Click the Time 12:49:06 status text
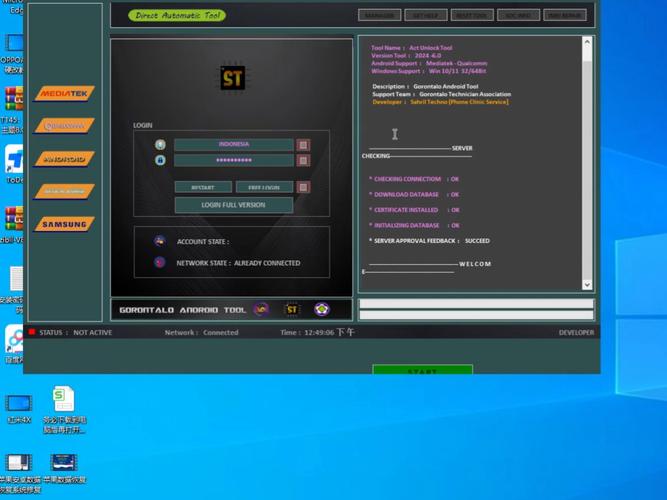Image resolution: width=667 pixels, height=500 pixels. tap(317, 332)
